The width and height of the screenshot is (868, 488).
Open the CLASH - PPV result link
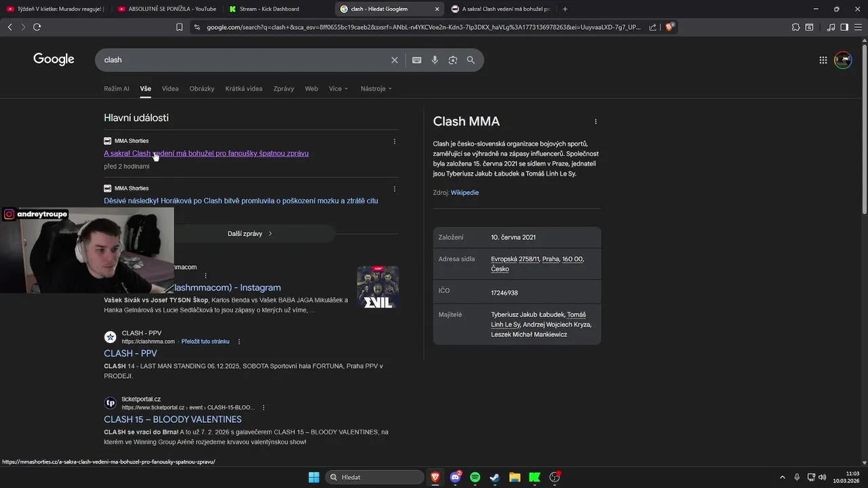[130, 353]
